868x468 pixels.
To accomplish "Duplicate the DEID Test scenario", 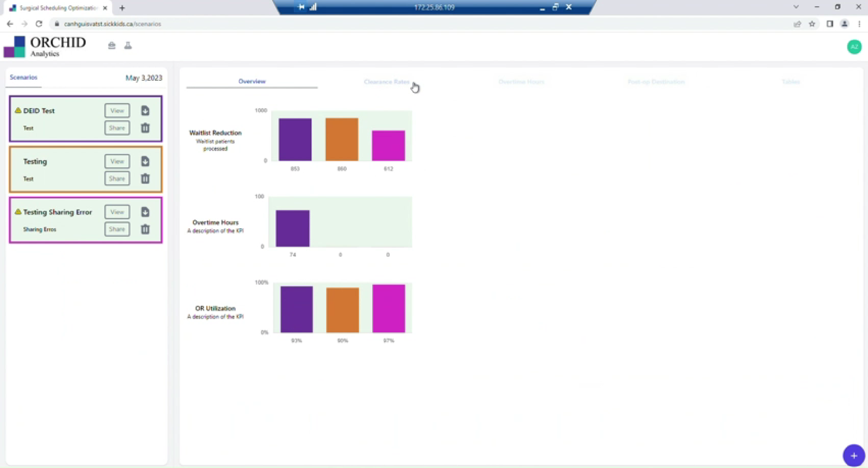I will click(145, 111).
